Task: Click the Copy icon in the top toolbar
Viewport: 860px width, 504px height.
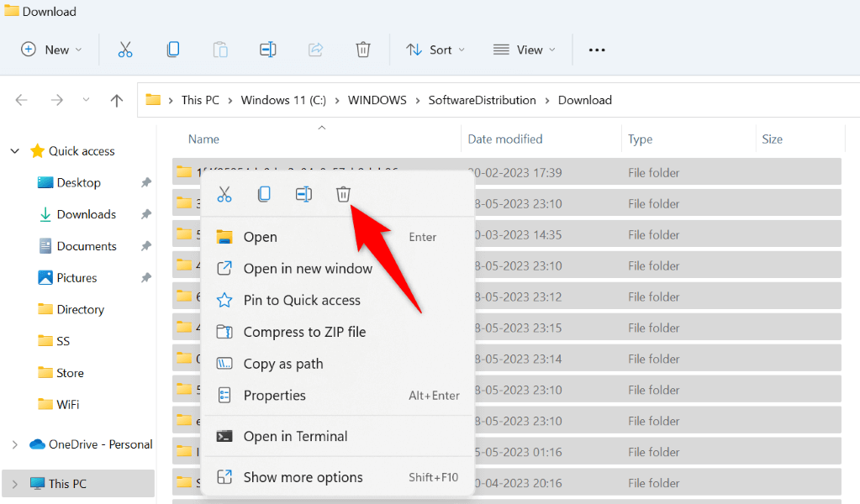Action: [173, 50]
